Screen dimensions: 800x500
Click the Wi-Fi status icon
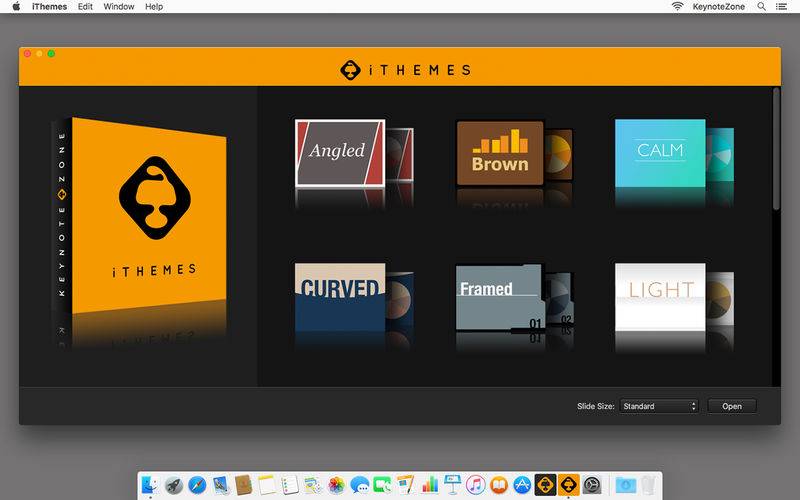coord(677,6)
